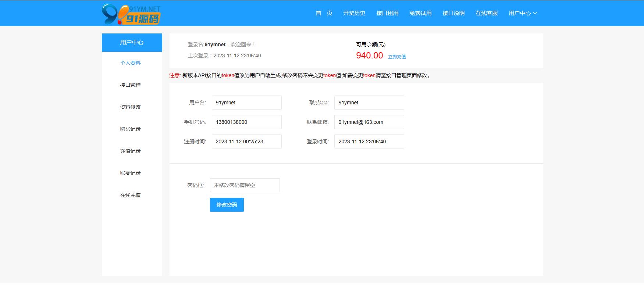Contact 在线客服 from the navigation bar

pyautogui.click(x=487, y=13)
